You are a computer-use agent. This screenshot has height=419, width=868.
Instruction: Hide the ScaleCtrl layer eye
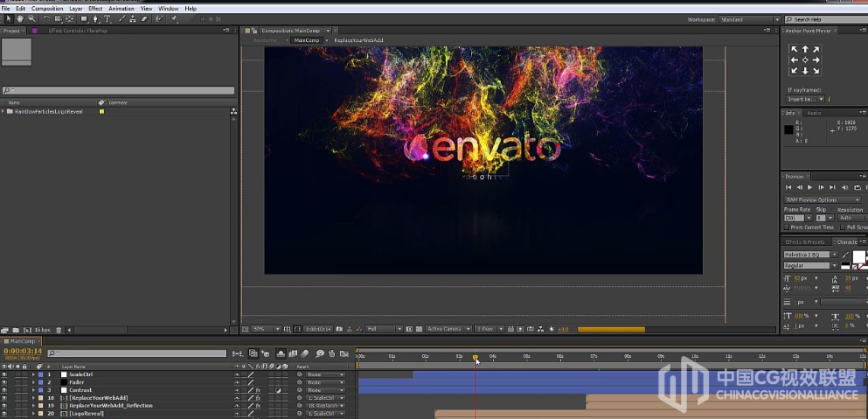(4, 374)
